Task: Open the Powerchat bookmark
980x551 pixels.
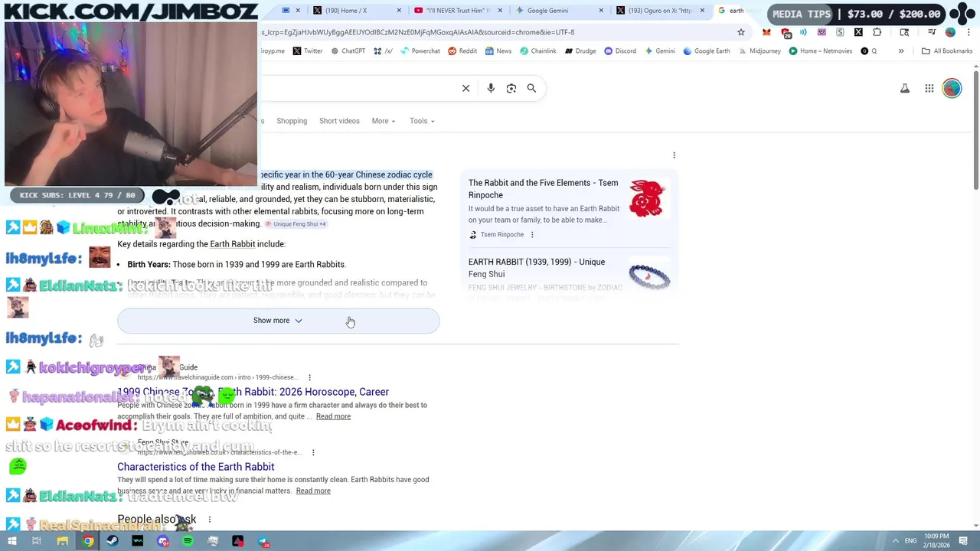Action: click(x=420, y=51)
